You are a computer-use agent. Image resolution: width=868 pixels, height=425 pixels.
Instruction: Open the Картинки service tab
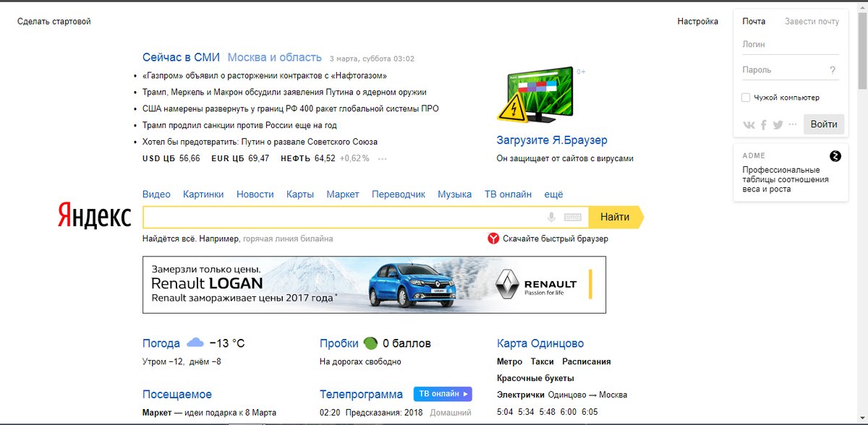(203, 194)
